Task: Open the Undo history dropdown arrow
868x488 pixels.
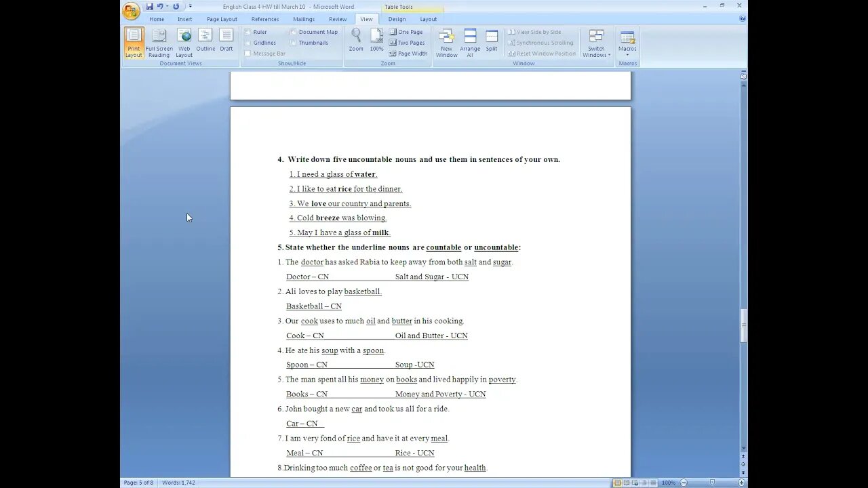Action: [167, 7]
